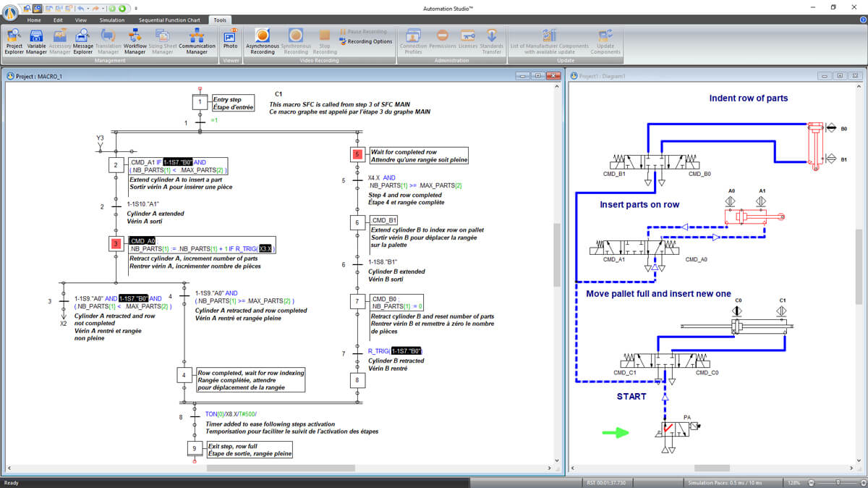Viewport: 868px width, 488px height.
Task: Switch to the Home tab
Action: 34,20
